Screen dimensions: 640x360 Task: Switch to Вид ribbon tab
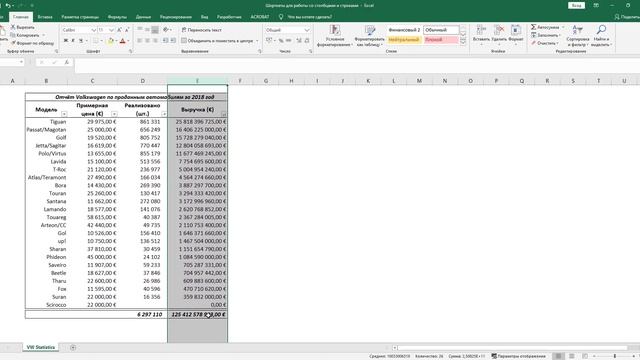click(x=204, y=17)
